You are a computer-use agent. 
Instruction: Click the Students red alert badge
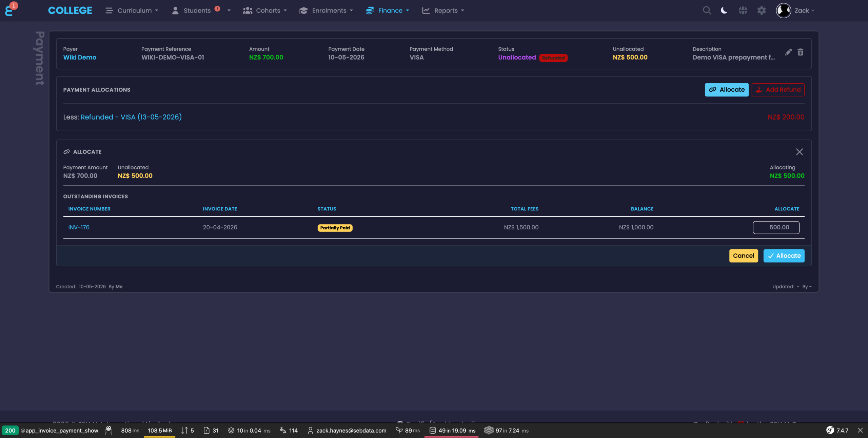coord(217,9)
